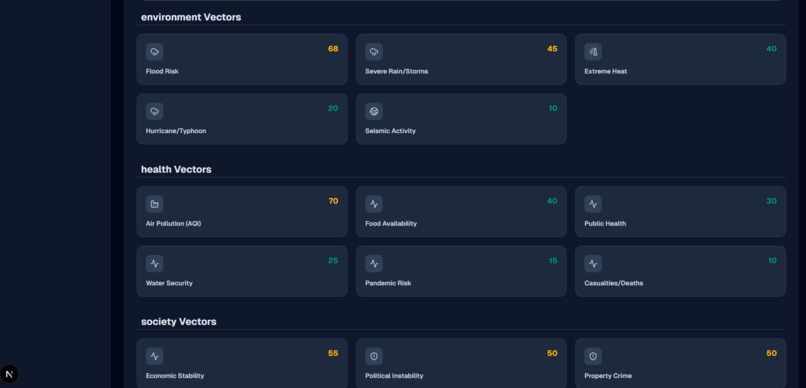Select the Hurricane/Typhoon label
Viewport: 806px width, 388px height.
pos(176,131)
